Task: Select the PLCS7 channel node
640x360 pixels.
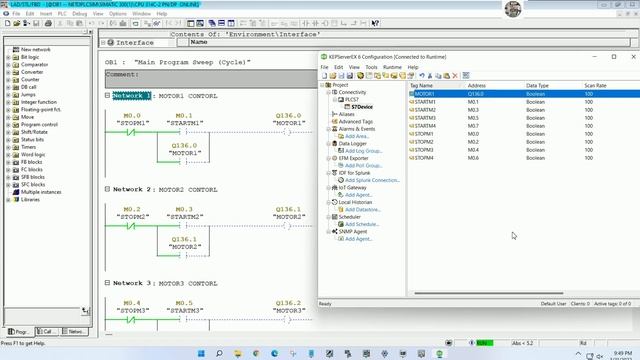Action: tap(351, 100)
